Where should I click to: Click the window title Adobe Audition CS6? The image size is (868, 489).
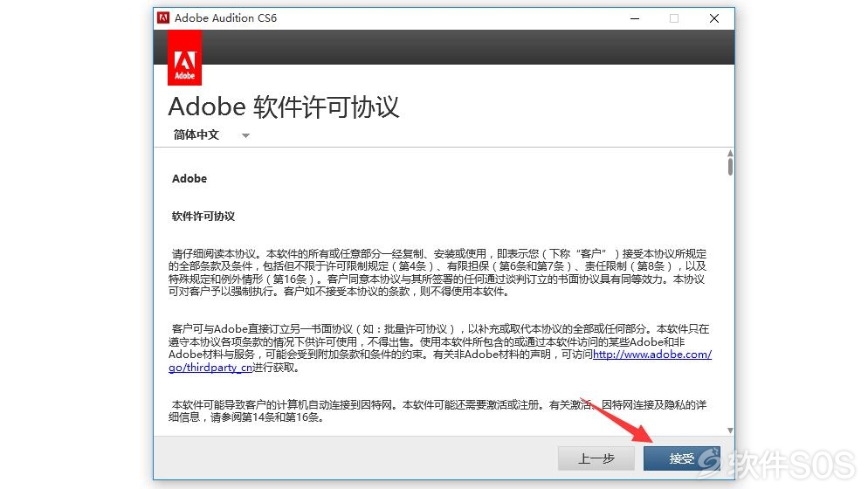coord(225,17)
